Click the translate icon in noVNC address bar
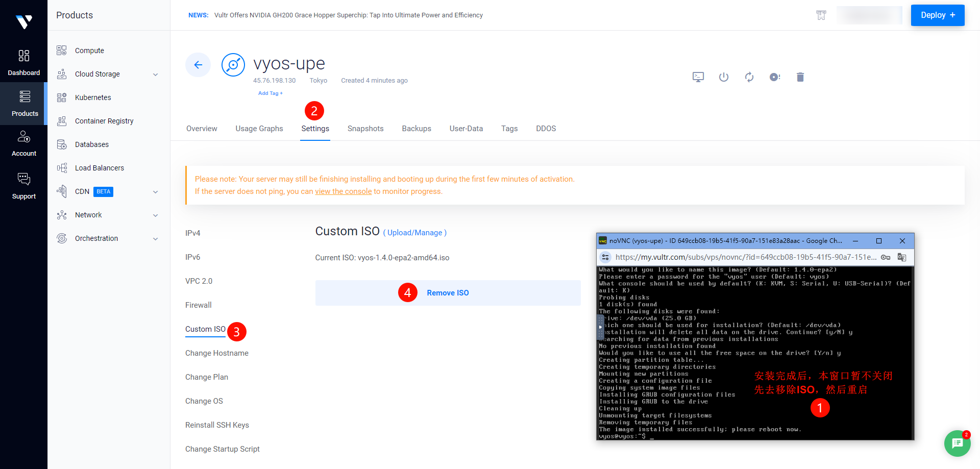The image size is (980, 469). (902, 257)
